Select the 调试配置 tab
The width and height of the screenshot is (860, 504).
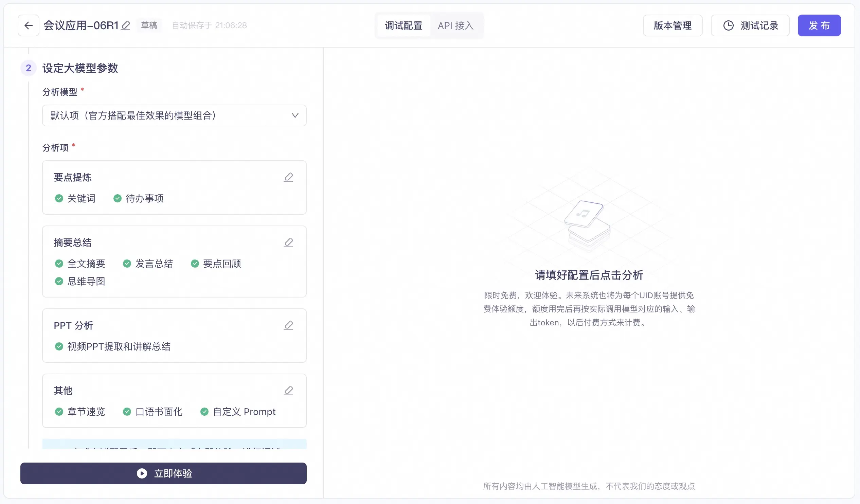(404, 25)
